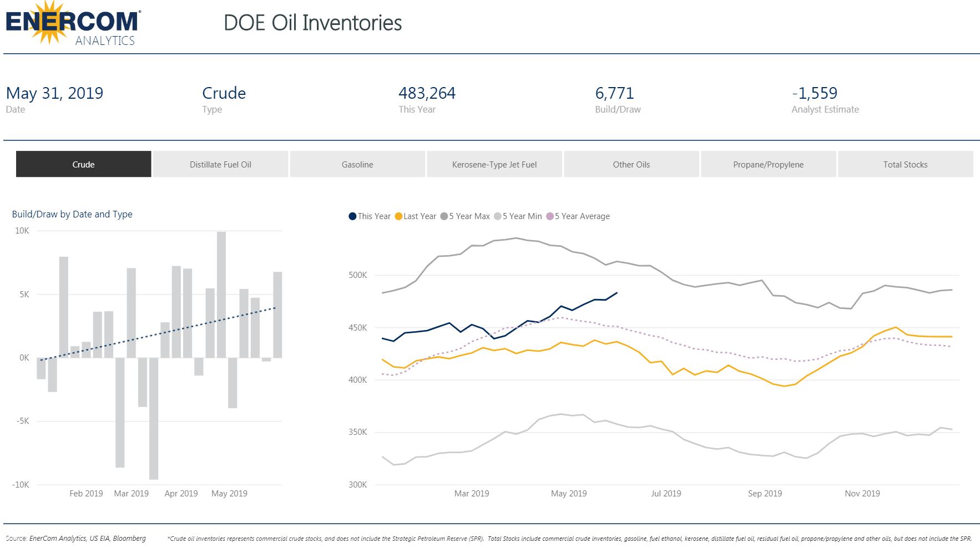The width and height of the screenshot is (980, 548).
Task: Click the 5 Year Max legend dot
Action: pos(444,216)
